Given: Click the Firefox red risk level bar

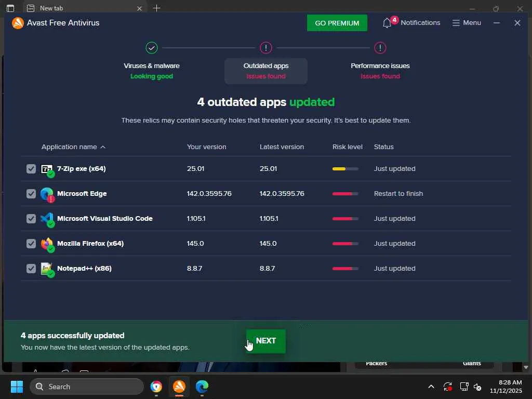Looking at the screenshot, I should click(x=345, y=244).
